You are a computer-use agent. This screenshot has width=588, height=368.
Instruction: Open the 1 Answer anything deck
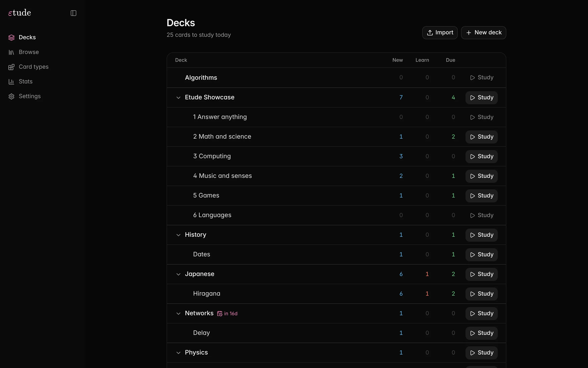point(220,117)
